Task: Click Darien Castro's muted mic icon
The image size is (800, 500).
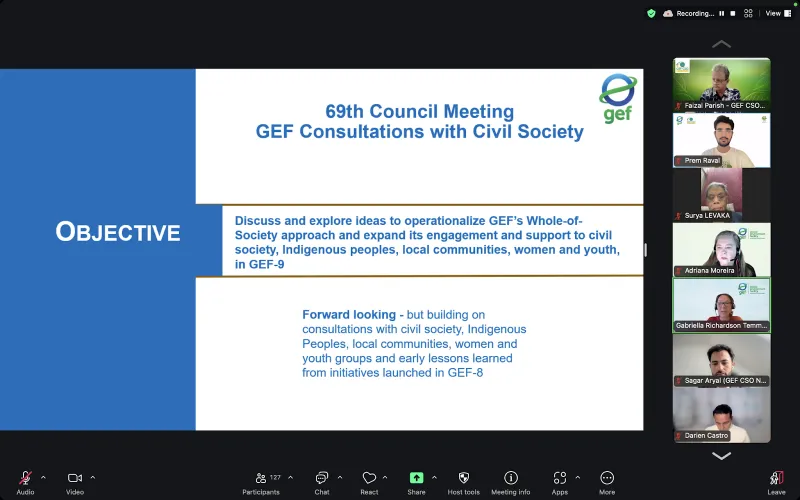Action: 679,436
